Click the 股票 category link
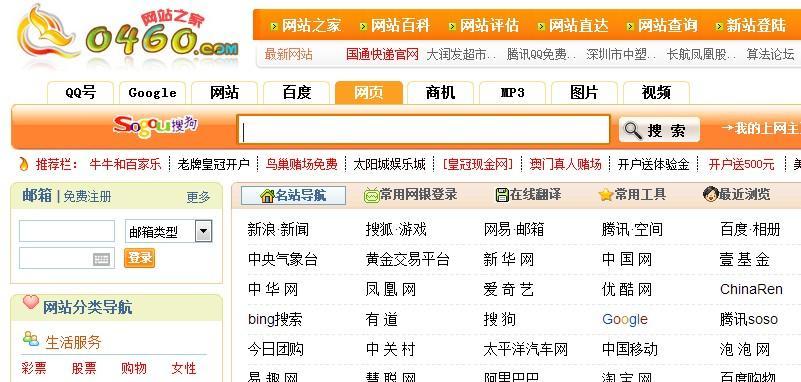Image resolution: width=801 pixels, height=382 pixels. [x=84, y=368]
